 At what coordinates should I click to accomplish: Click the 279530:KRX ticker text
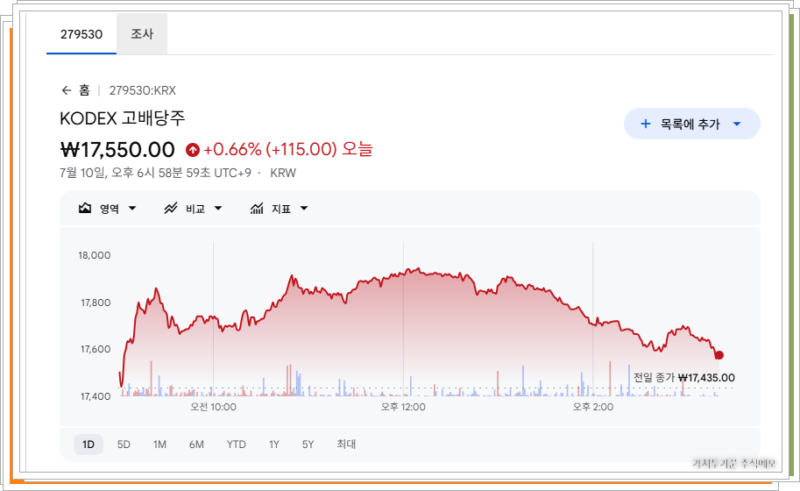click(x=142, y=91)
